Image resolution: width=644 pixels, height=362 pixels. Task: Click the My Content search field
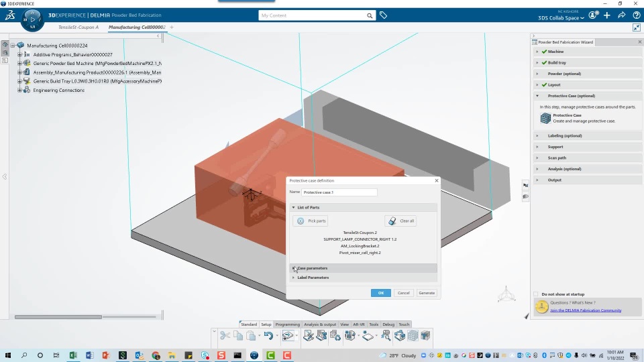point(312,15)
